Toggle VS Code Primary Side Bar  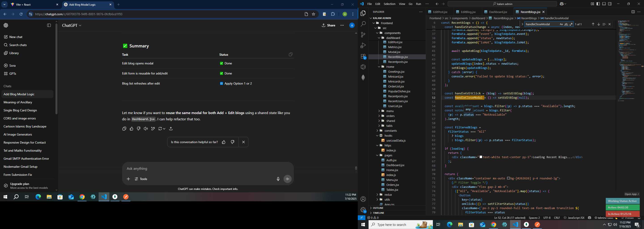[x=598, y=4]
